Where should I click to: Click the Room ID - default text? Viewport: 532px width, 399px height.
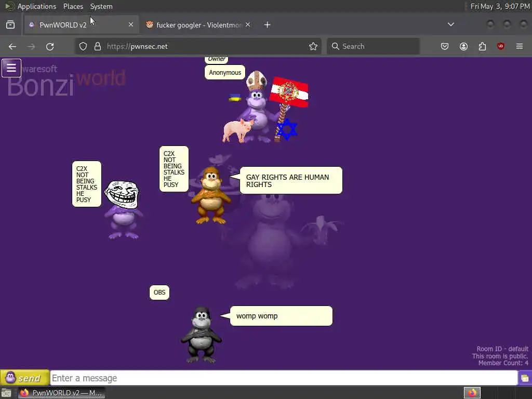(x=502, y=349)
